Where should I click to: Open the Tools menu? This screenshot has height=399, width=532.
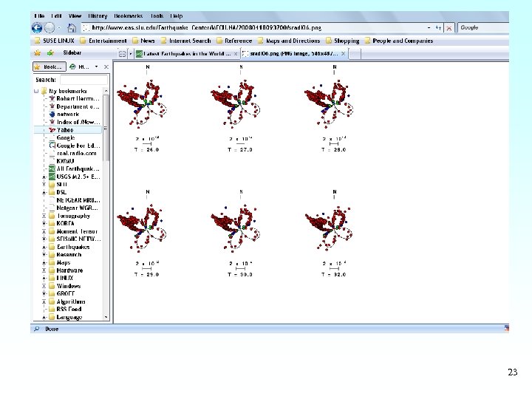[x=157, y=16]
